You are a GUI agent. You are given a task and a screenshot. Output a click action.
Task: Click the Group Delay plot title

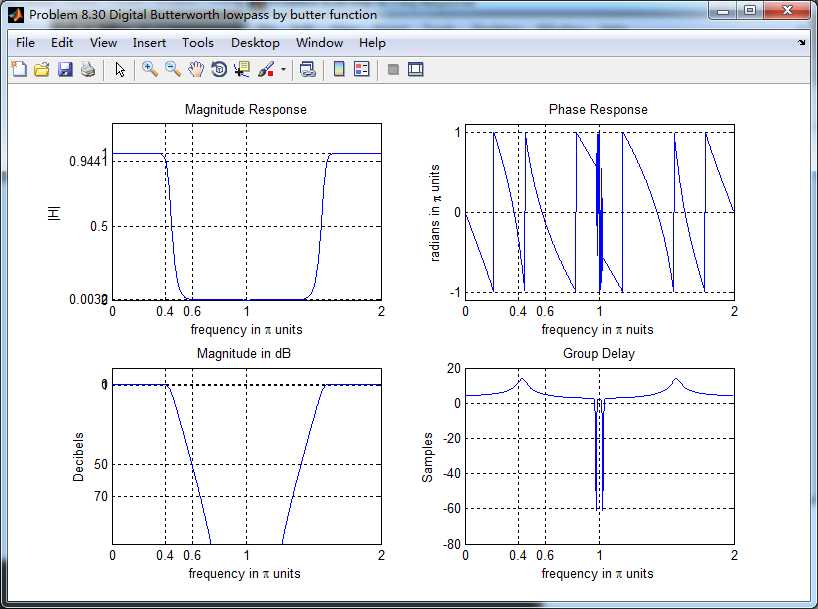coord(599,353)
